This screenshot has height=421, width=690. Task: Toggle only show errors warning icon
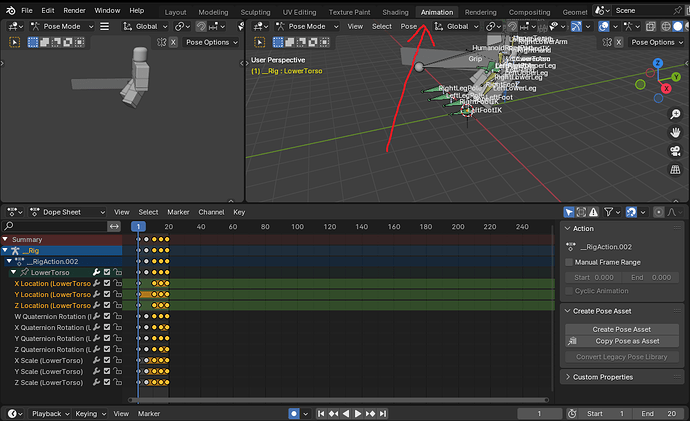pyautogui.click(x=594, y=212)
